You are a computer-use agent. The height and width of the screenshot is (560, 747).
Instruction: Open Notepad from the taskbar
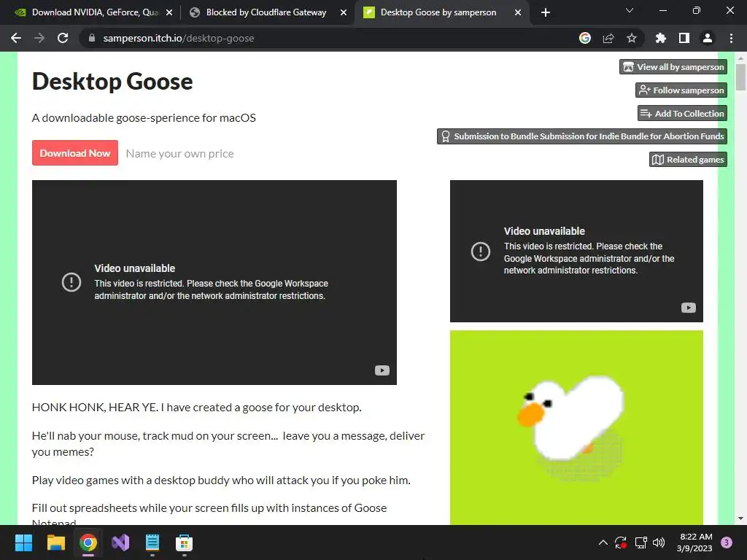coord(152,542)
